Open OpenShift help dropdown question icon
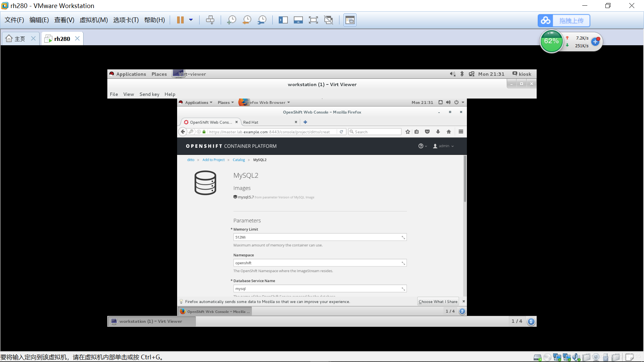Image resolution: width=644 pixels, height=362 pixels. click(423, 146)
